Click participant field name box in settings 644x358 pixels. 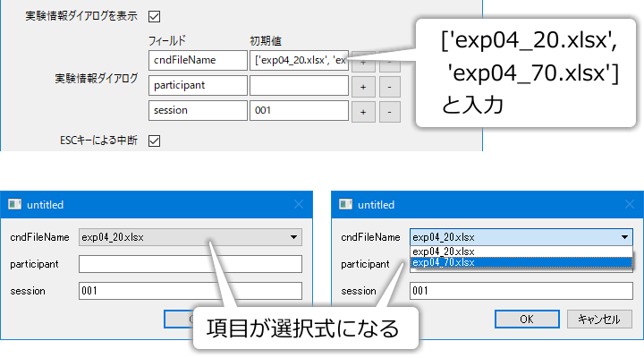[198, 86]
